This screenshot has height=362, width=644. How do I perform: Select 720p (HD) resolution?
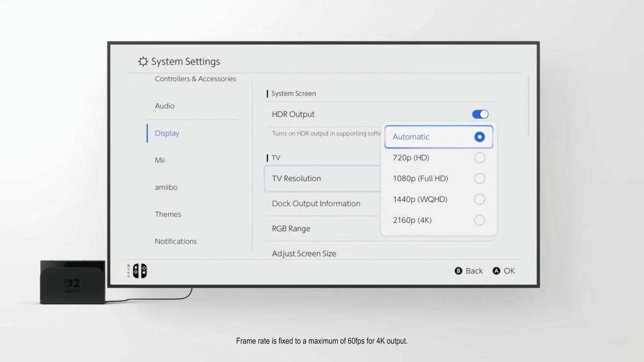(438, 157)
